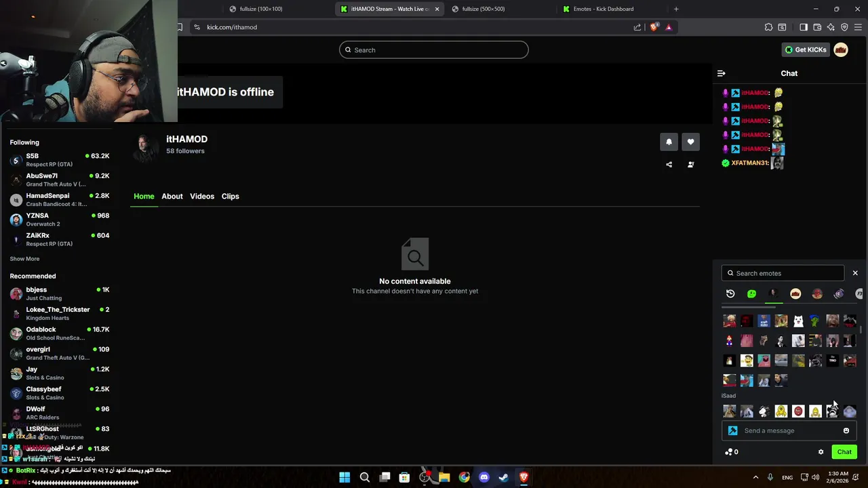Select the white cat emote
Screen dimensions: 868x488
[798, 321]
